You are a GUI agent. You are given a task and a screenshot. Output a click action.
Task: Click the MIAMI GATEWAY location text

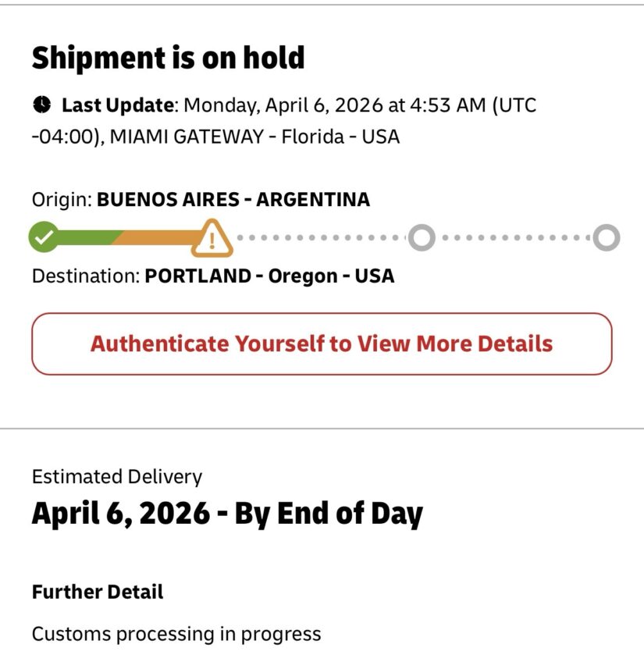tap(186, 137)
